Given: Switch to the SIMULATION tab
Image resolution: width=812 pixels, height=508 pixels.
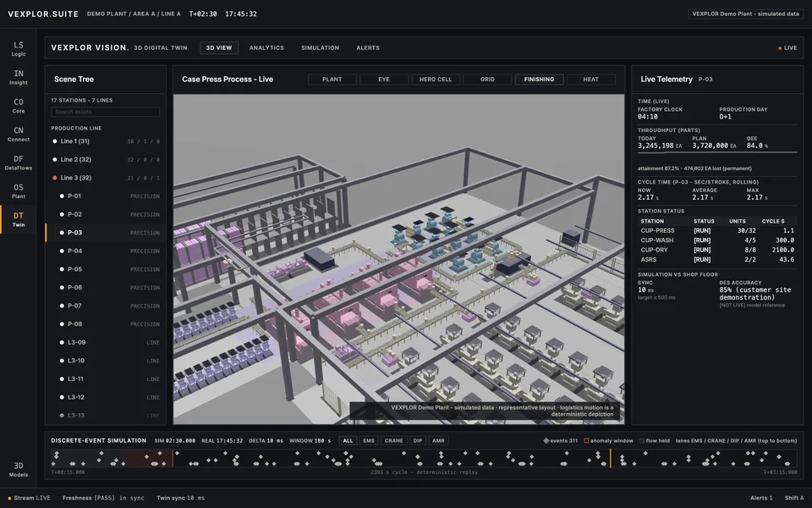Looking at the screenshot, I should 320,47.
